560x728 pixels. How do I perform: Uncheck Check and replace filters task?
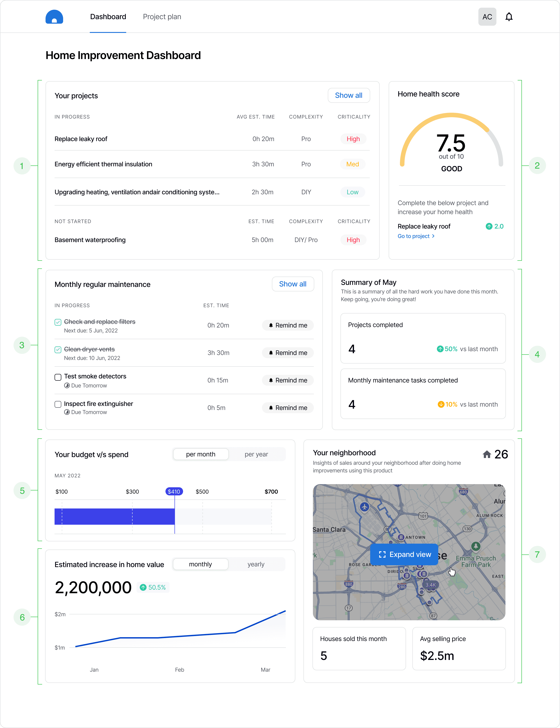tap(58, 322)
